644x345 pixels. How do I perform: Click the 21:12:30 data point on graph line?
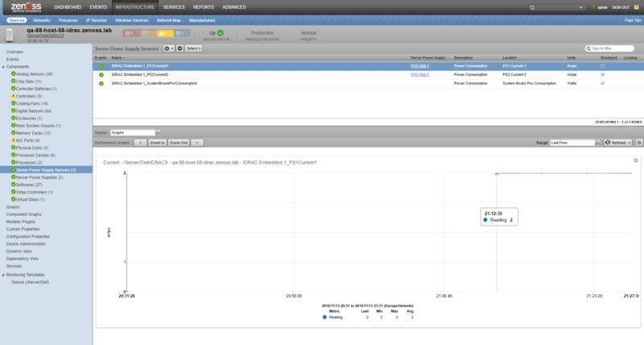[x=497, y=174]
